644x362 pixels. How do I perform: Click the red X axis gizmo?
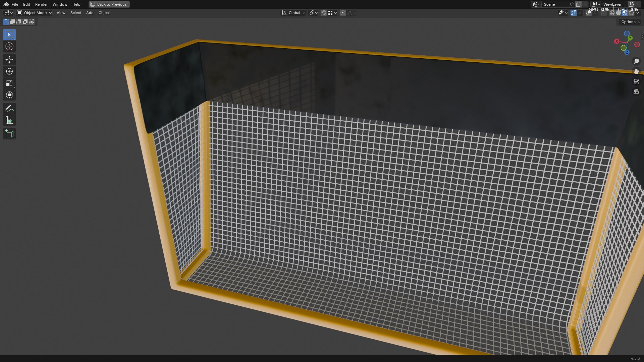(x=616, y=41)
